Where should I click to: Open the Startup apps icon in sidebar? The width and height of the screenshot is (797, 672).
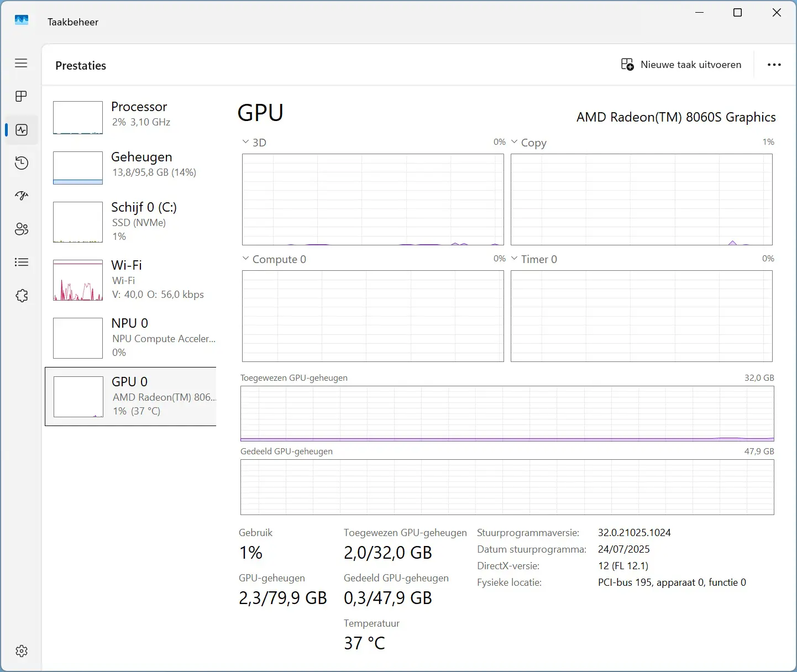(22, 196)
